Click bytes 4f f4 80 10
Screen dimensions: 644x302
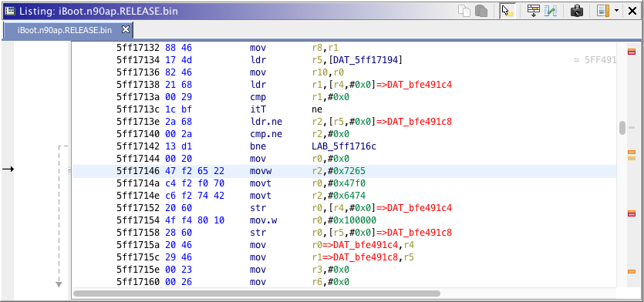pyautogui.click(x=194, y=220)
